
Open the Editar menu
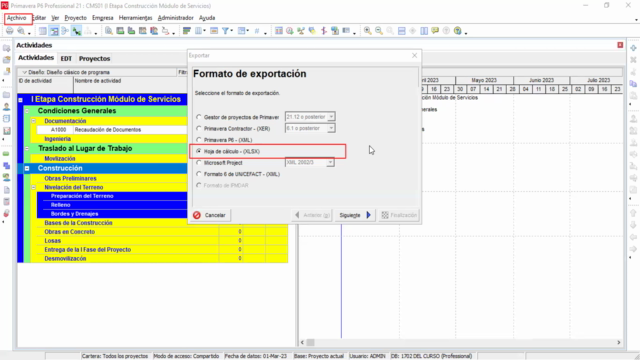pyautogui.click(x=39, y=18)
